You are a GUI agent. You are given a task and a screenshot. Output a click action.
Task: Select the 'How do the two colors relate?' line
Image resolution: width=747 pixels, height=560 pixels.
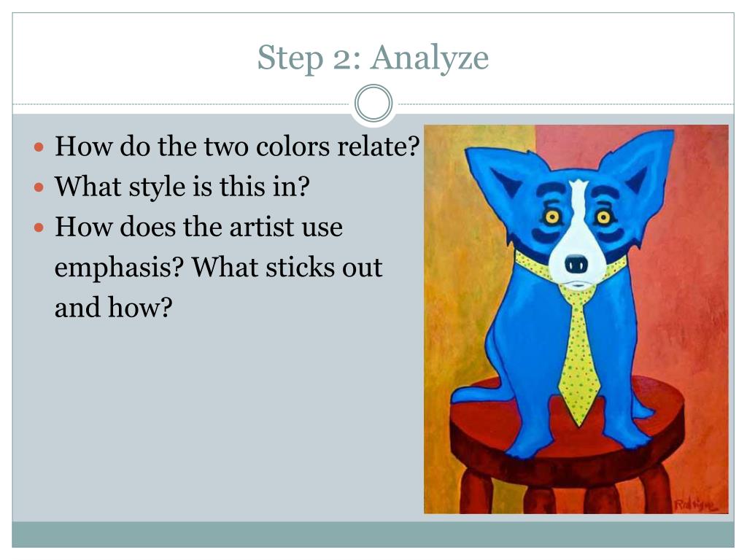click(x=237, y=146)
